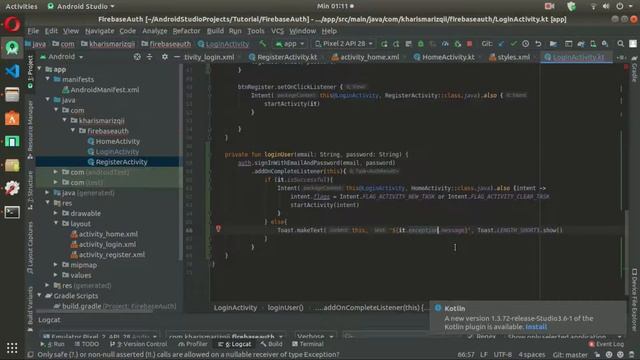Click the Apply Changes and Restart icon

click(384, 44)
